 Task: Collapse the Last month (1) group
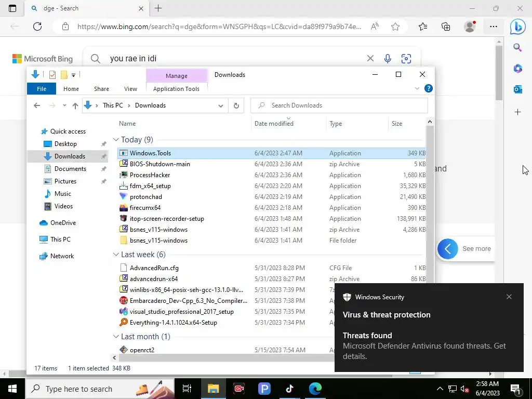pos(116,337)
